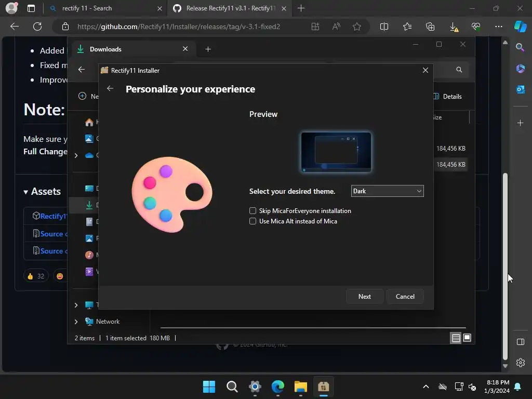View site information lock icon
Screen dimensions: 532x399
point(65,26)
